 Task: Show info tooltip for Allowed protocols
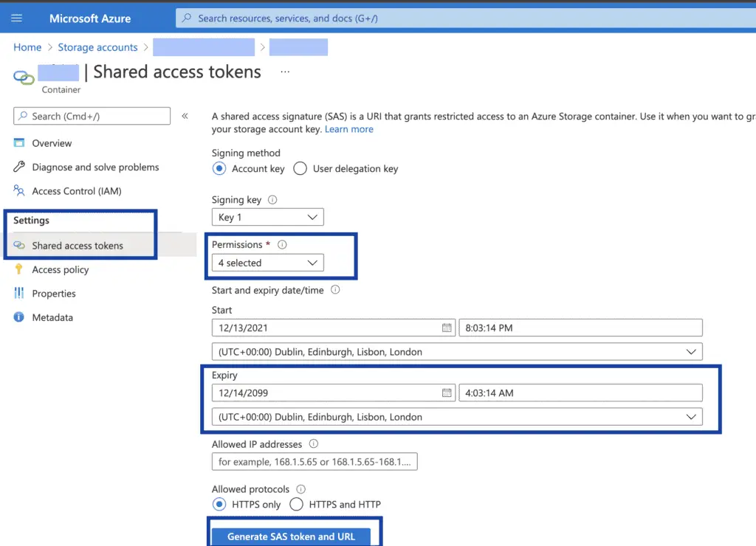(x=301, y=489)
